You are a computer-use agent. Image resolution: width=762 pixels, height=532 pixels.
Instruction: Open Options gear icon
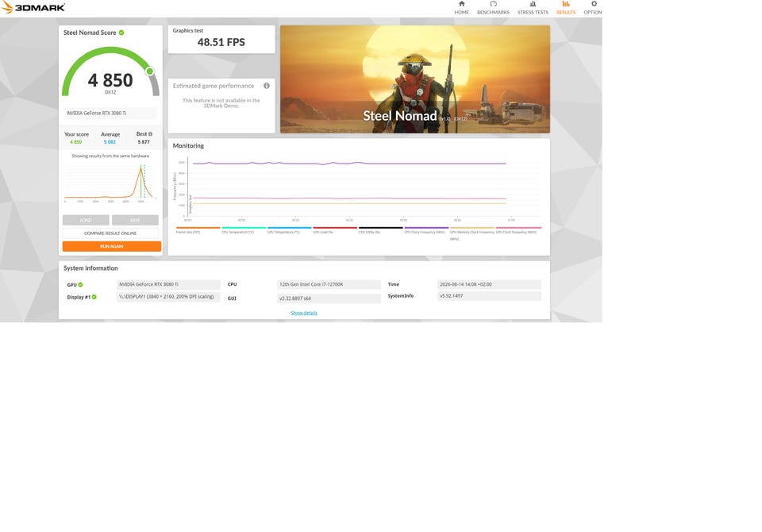coord(594,4)
